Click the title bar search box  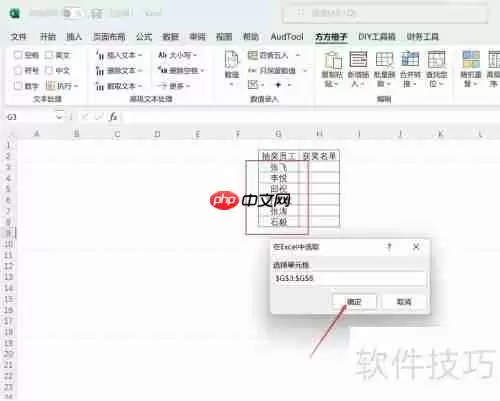tap(386, 13)
